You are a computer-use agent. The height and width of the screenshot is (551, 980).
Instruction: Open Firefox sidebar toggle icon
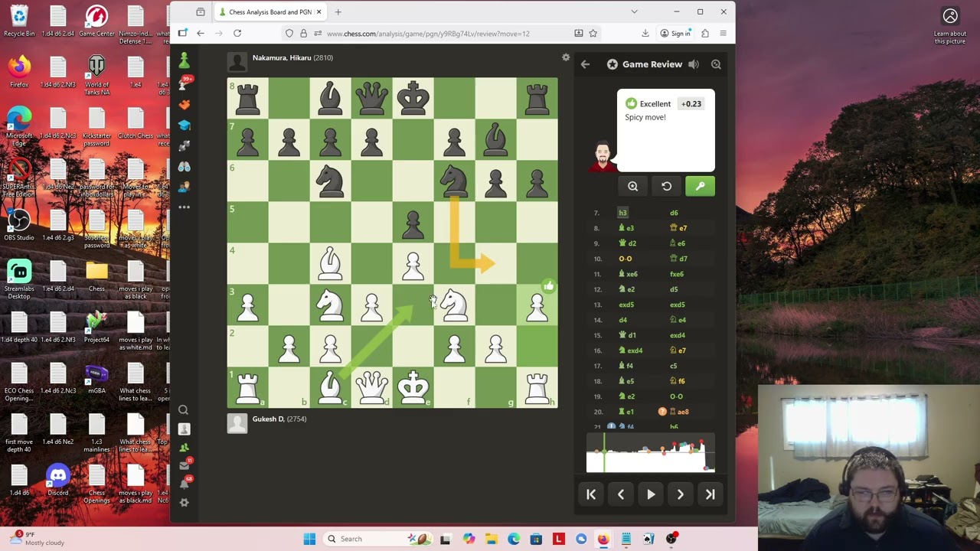pyautogui.click(x=182, y=34)
